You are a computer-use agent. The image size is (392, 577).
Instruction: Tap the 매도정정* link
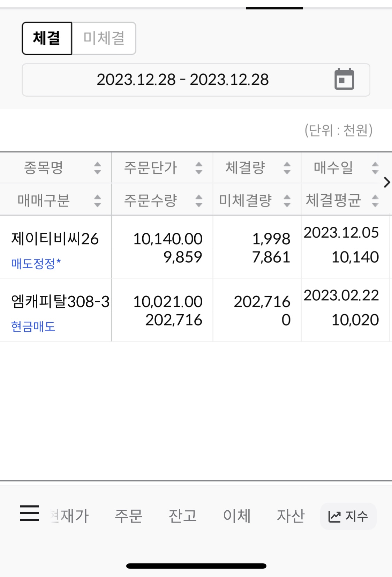point(36,263)
